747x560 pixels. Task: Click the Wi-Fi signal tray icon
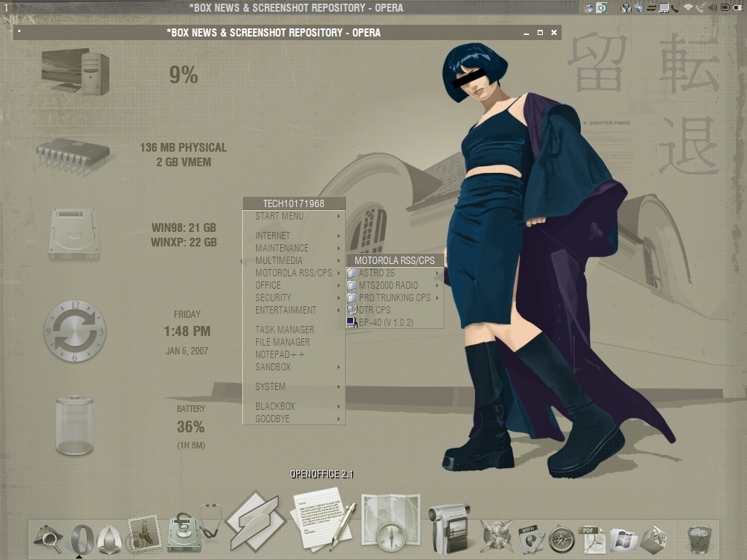click(x=687, y=7)
